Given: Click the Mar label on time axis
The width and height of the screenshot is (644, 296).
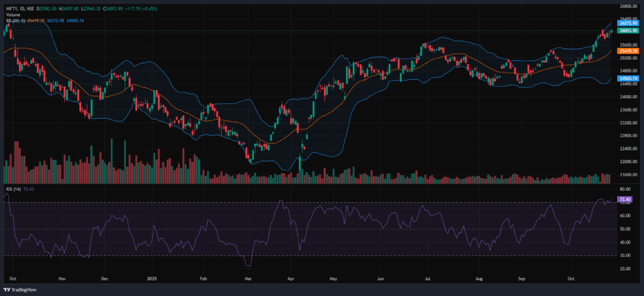Looking at the screenshot, I should pyautogui.click(x=249, y=277).
